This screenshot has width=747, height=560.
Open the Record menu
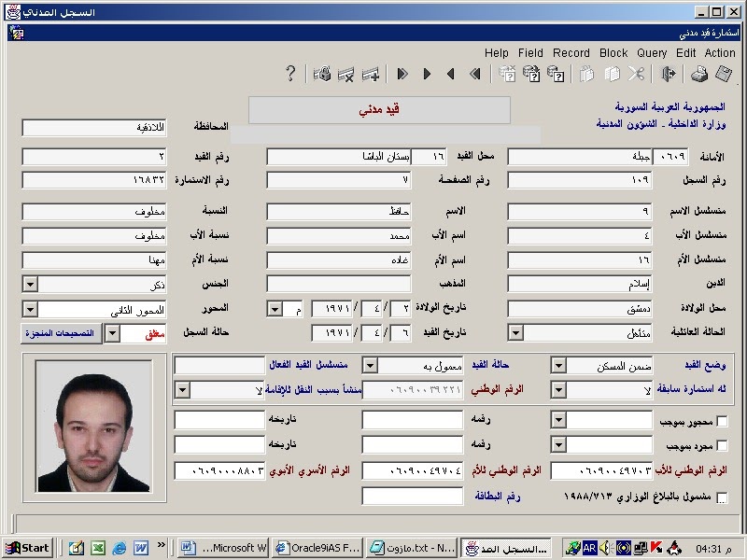(x=571, y=53)
